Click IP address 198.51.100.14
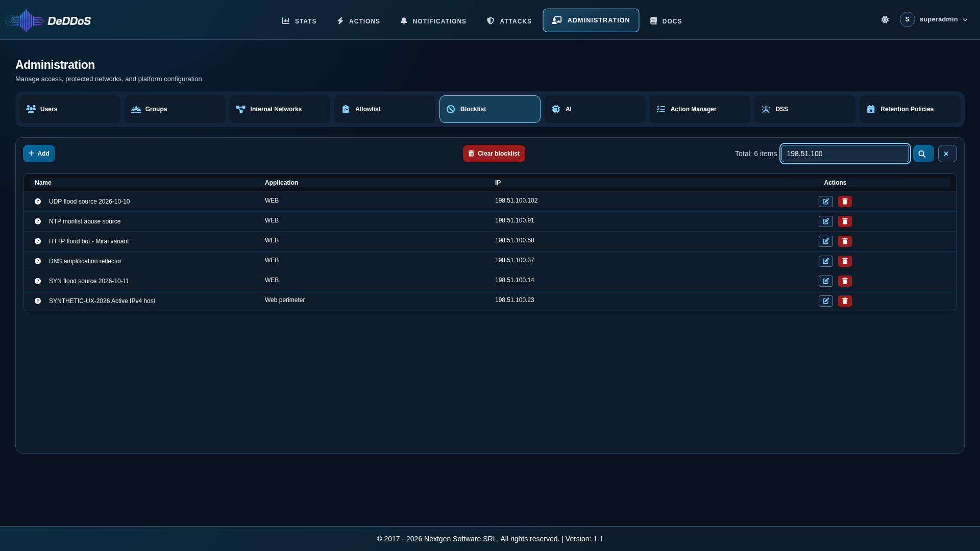980x551 pixels. click(514, 280)
